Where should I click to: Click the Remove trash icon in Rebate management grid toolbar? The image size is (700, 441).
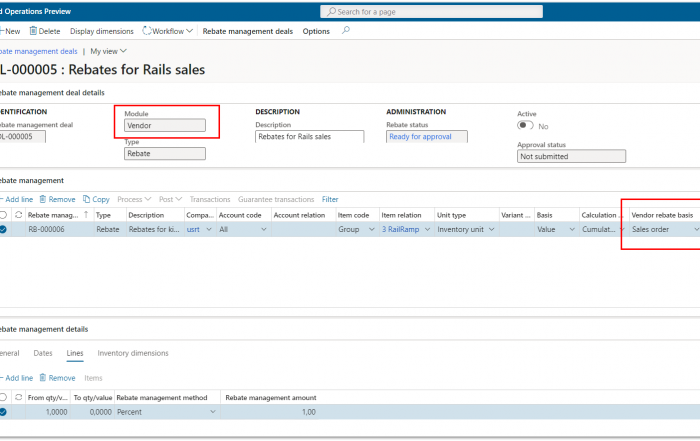tap(43, 199)
